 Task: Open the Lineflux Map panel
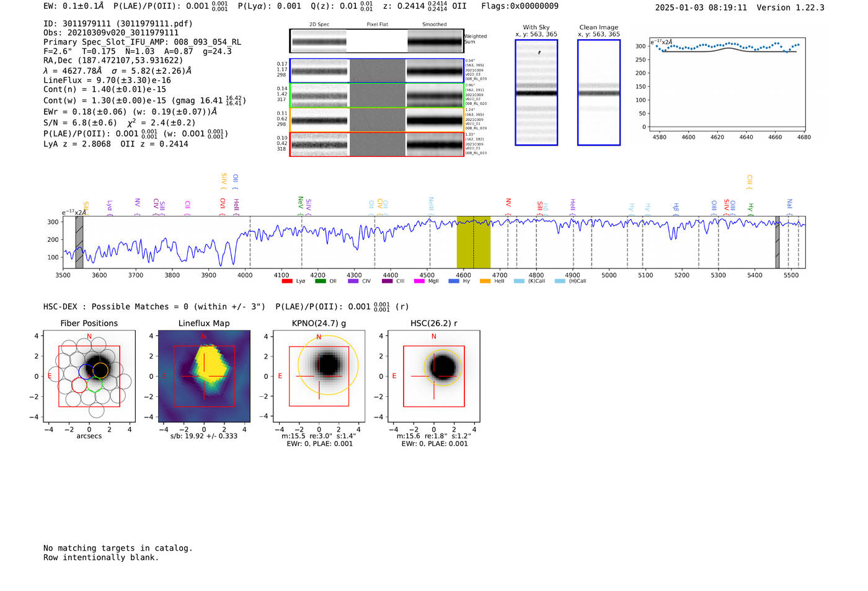pyautogui.click(x=204, y=376)
